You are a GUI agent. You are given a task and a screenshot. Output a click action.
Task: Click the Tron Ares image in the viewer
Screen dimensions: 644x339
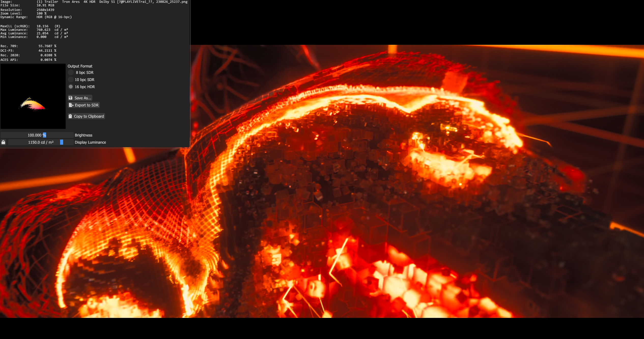pyautogui.click(x=417, y=181)
